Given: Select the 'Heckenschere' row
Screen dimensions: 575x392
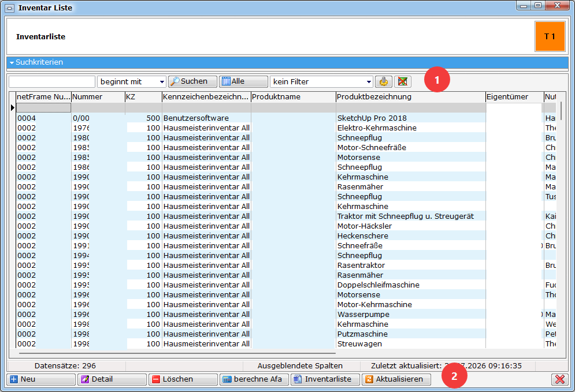Looking at the screenshot, I should tap(286, 236).
